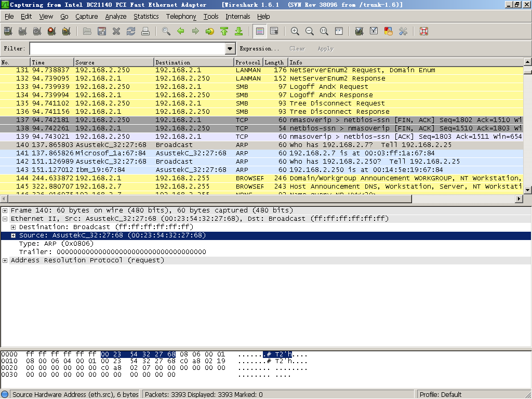532x399 pixels.
Task: Collapse the Ethernet II tree node
Action: [5, 219]
